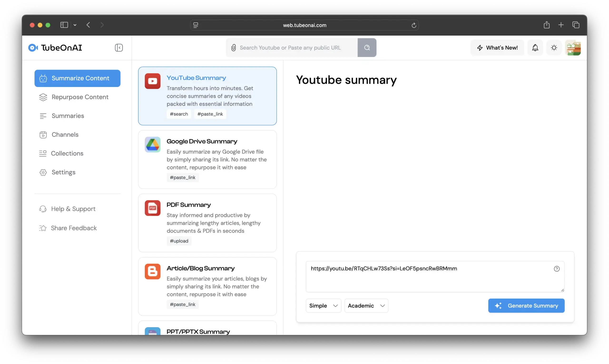Click the page reader icon in address bar
Image resolution: width=609 pixels, height=364 pixels.
(196, 25)
